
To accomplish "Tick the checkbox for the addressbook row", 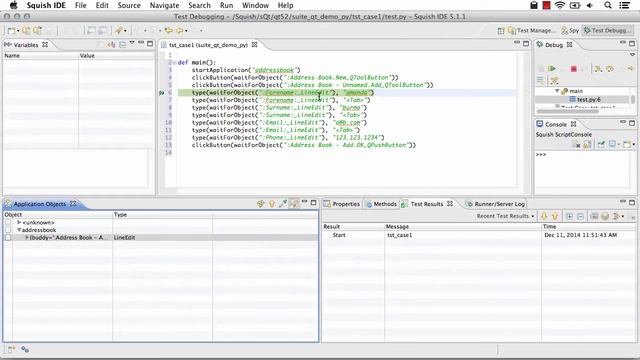I will coord(8,230).
